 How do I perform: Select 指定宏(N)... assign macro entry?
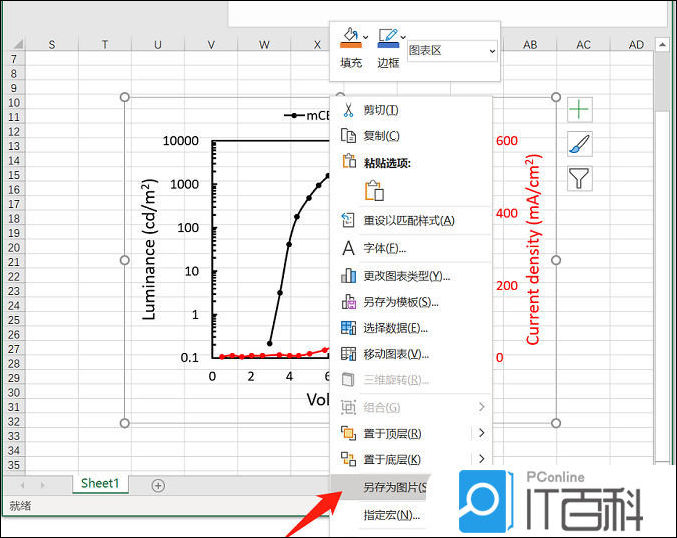point(392,516)
